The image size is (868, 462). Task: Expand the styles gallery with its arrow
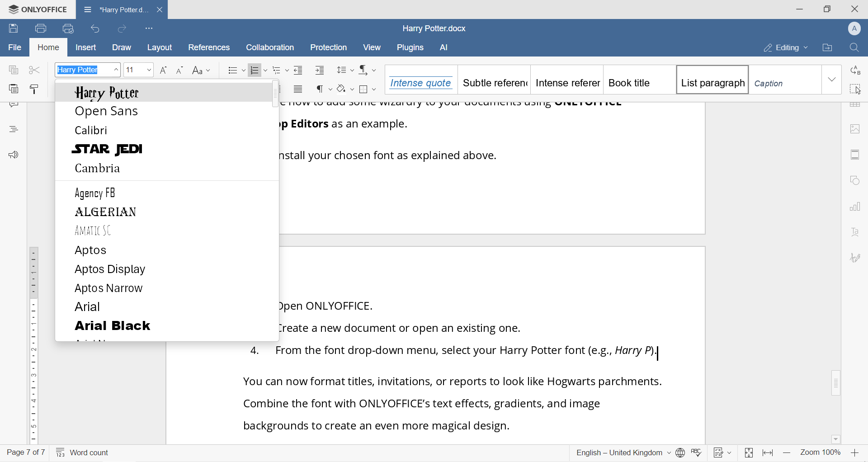(832, 80)
